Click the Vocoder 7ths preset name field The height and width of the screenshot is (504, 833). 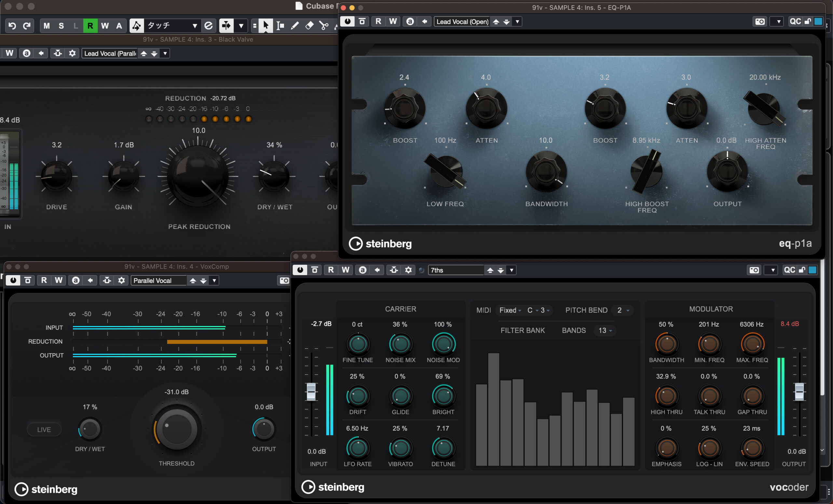point(456,270)
